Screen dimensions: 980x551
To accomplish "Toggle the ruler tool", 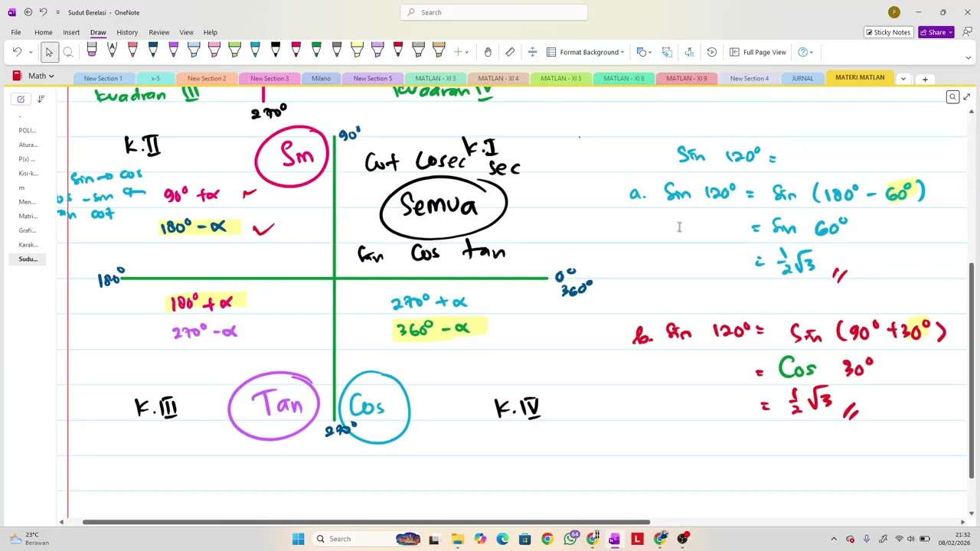I will [x=510, y=52].
